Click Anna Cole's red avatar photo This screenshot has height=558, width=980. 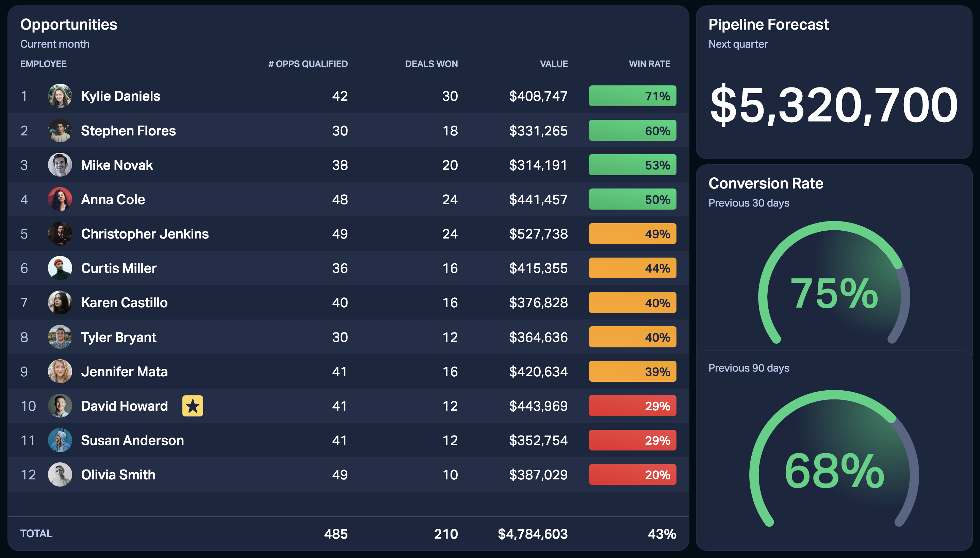(x=60, y=199)
